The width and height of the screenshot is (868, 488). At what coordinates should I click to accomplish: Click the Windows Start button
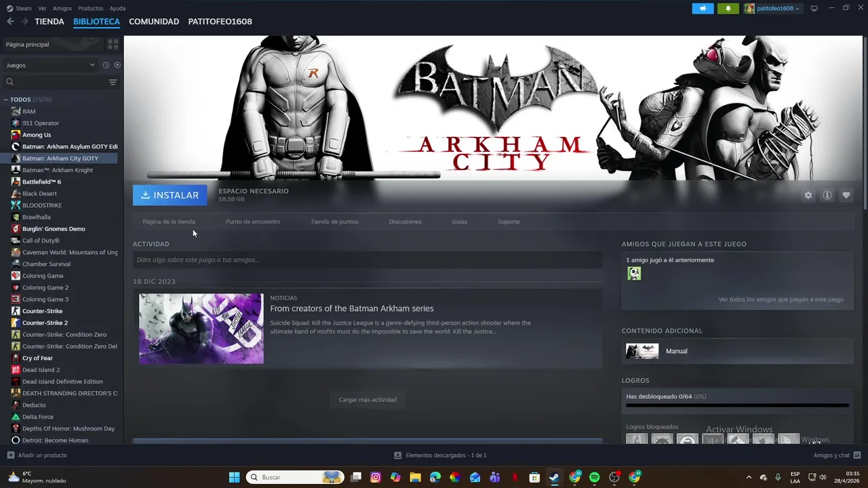(x=234, y=477)
